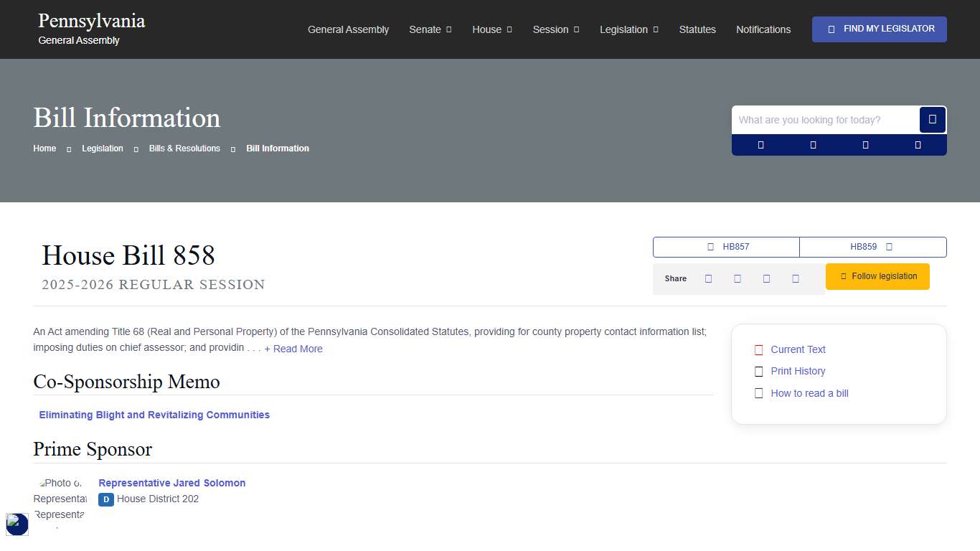
Task: Open the Statutes menu item
Action: coord(697,29)
